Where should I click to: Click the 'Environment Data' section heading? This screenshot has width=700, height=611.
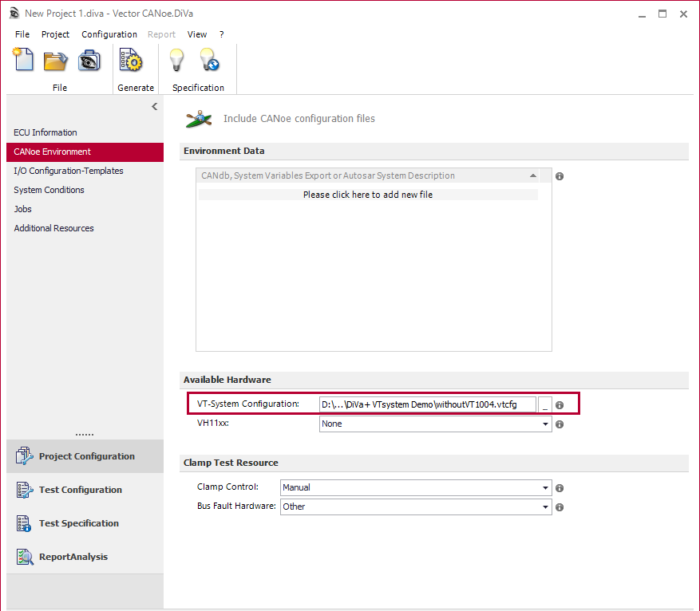pyautogui.click(x=224, y=152)
